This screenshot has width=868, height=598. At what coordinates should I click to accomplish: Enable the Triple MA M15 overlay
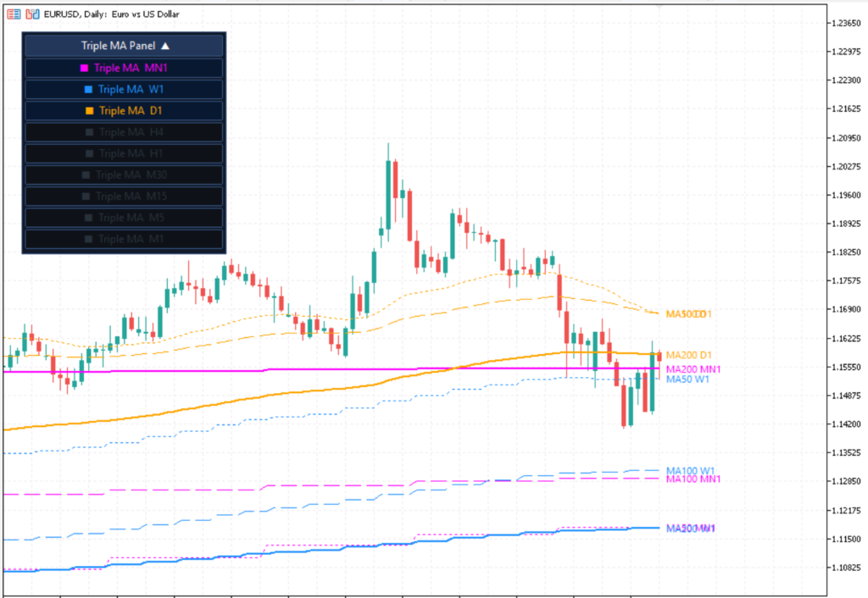[123, 197]
